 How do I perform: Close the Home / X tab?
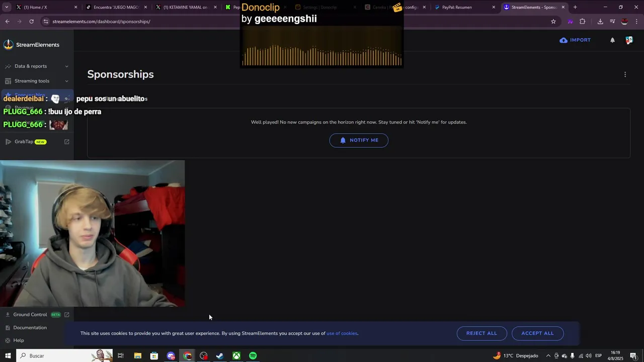76,7
